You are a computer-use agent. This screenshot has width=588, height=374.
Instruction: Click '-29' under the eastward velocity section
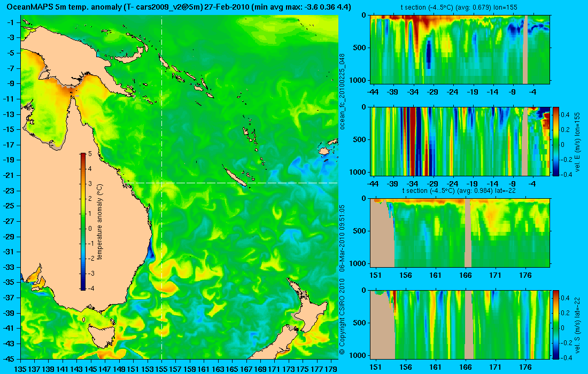coord(433,184)
